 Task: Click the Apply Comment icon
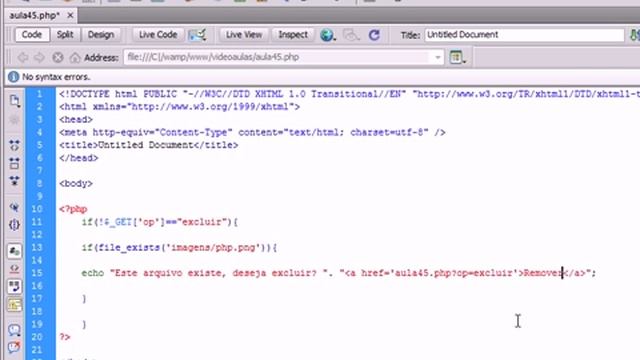[14, 330]
